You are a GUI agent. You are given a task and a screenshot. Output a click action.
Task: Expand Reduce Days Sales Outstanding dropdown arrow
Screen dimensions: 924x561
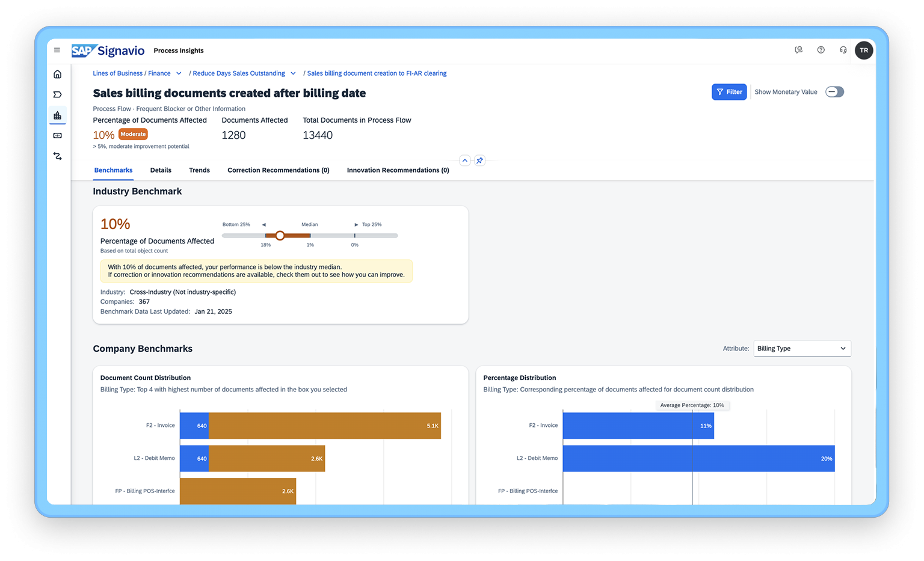point(293,73)
